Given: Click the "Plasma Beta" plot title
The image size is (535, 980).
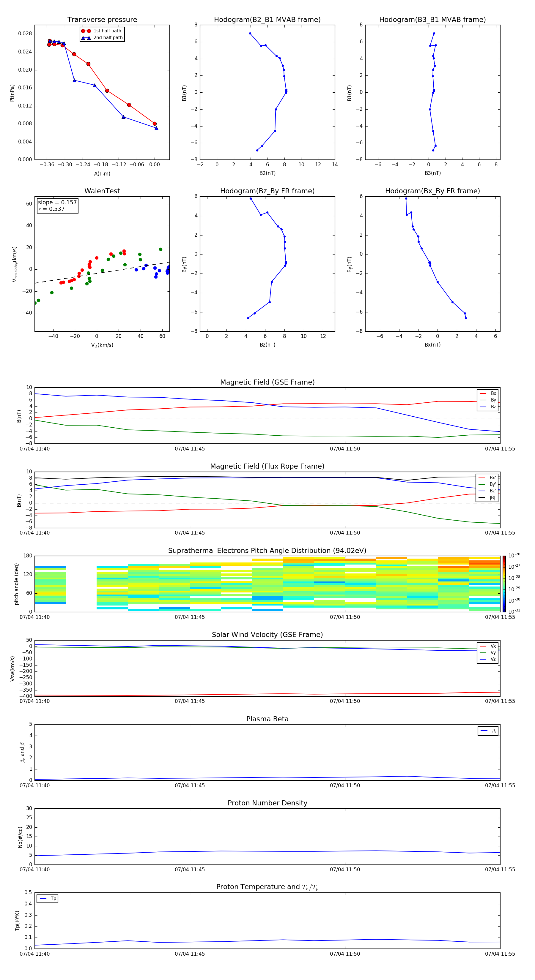Looking at the screenshot, I should tap(267, 719).
